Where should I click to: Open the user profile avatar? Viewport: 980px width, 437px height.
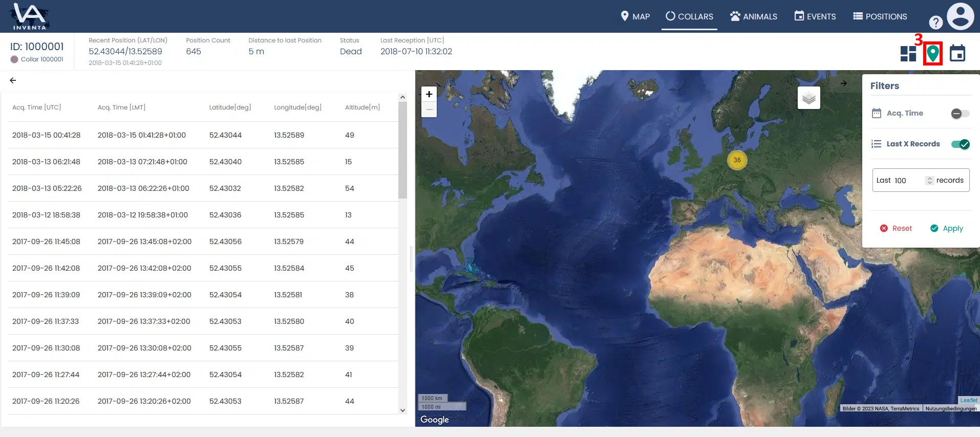960,16
